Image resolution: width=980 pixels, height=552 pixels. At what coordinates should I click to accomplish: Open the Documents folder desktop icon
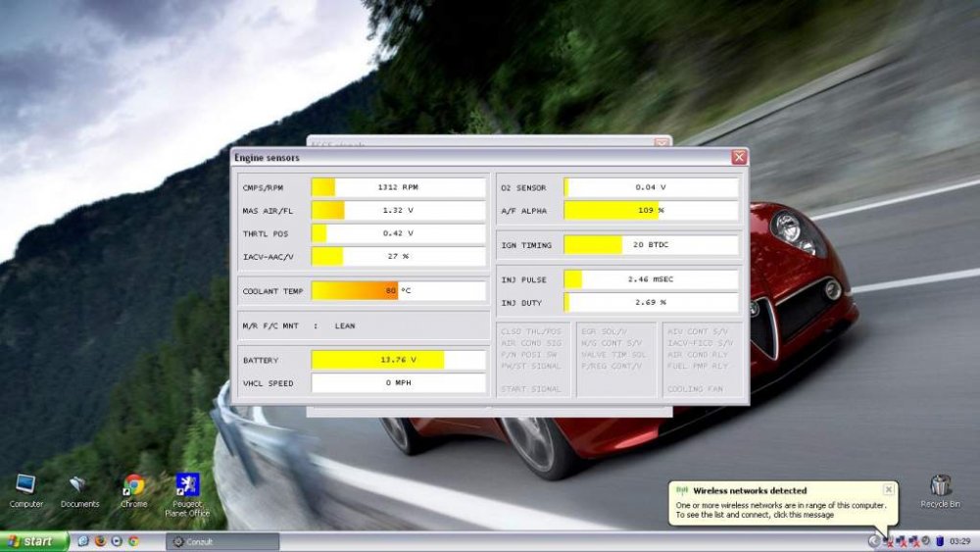78,485
